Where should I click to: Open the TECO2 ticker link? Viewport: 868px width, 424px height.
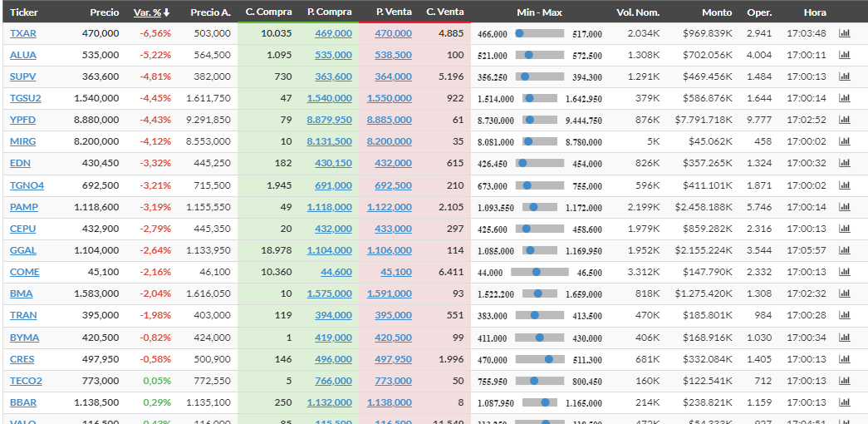26,381
